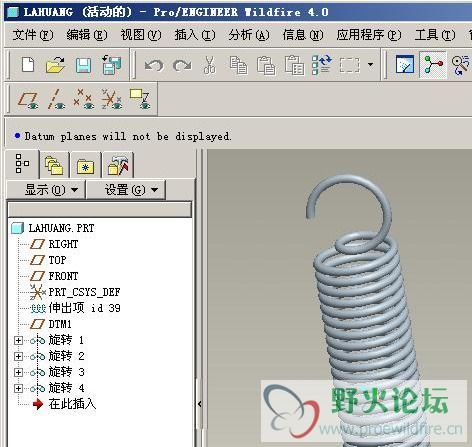The image size is (472, 447).
Task: Click the Undo arrow icon
Action: pyautogui.click(x=154, y=65)
